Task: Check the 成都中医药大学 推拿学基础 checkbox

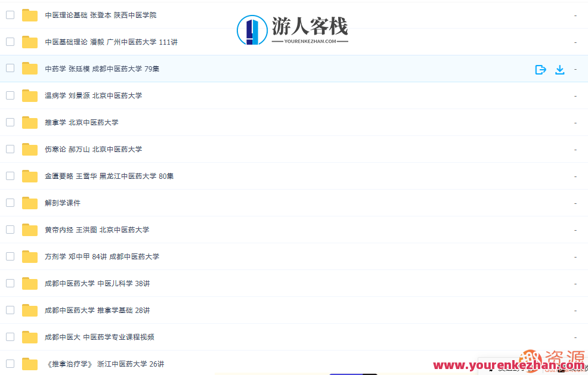Action: (x=10, y=309)
